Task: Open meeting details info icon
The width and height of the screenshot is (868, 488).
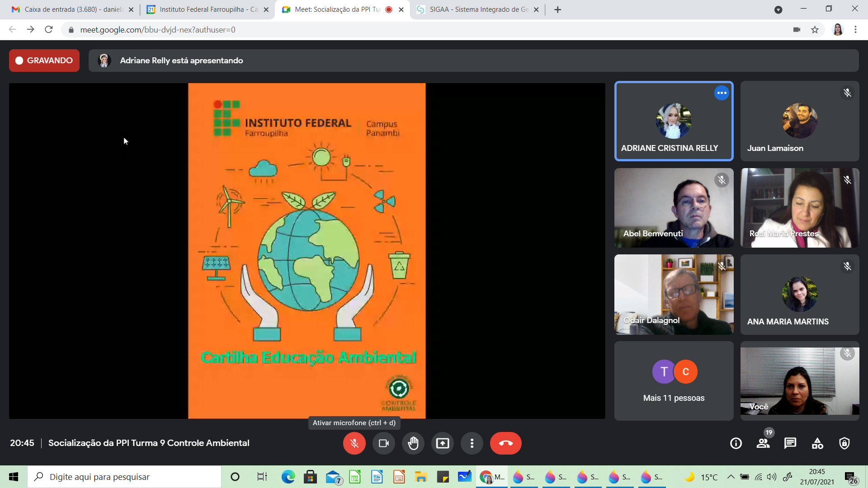Action: point(736,443)
